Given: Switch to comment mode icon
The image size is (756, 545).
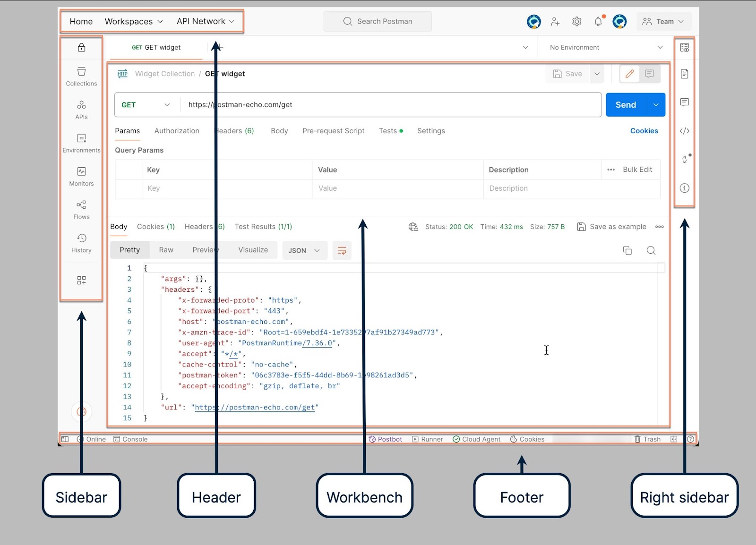Looking at the screenshot, I should (649, 74).
